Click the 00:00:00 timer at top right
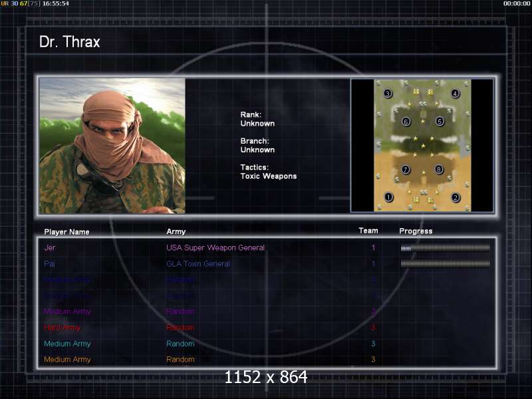This screenshot has width=532, height=399. coord(517,3)
